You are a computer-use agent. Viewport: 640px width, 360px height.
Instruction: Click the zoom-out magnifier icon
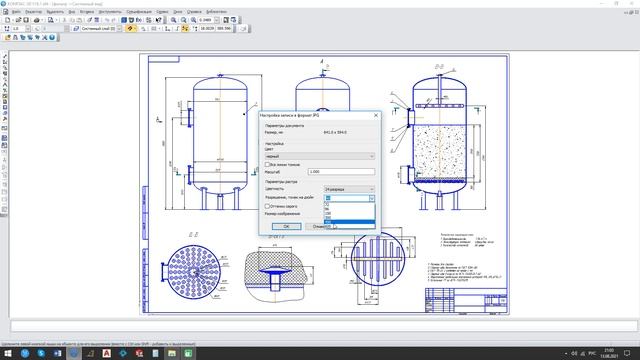[x=184, y=20]
